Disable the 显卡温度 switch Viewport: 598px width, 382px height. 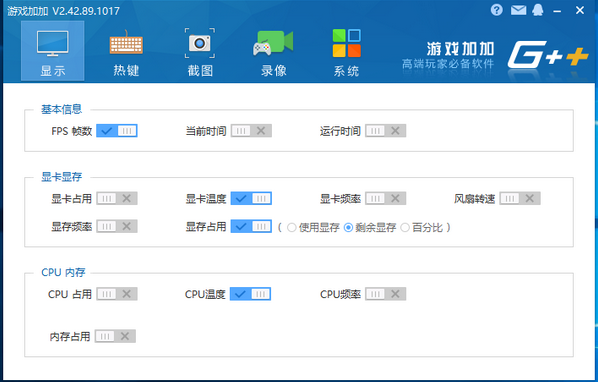(251, 198)
